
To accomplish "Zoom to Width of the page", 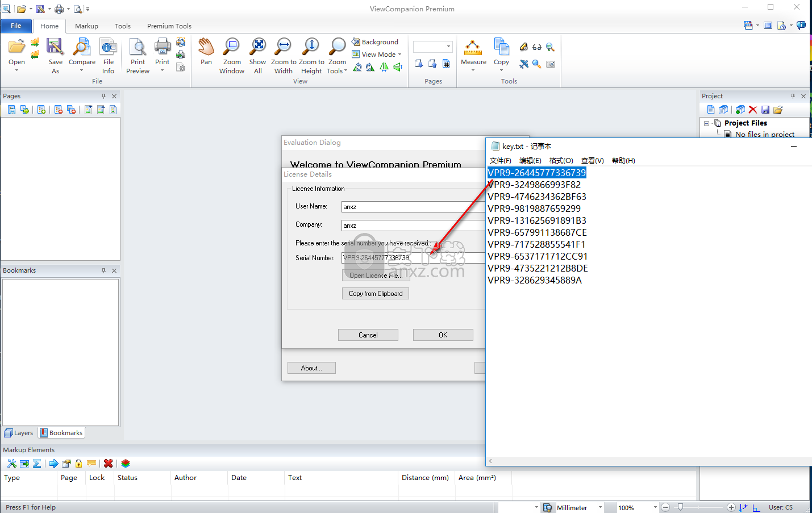I will [284, 56].
